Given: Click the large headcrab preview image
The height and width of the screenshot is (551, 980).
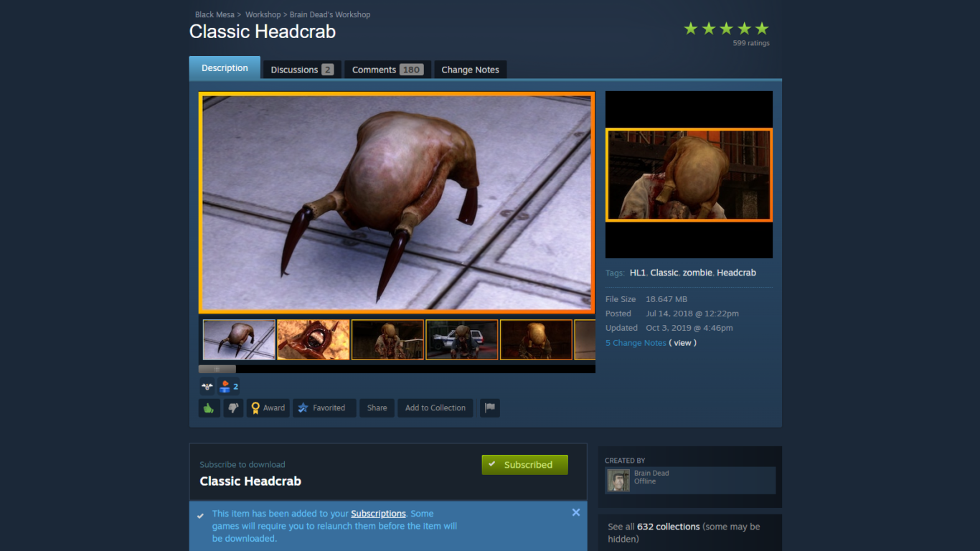Looking at the screenshot, I should (397, 202).
